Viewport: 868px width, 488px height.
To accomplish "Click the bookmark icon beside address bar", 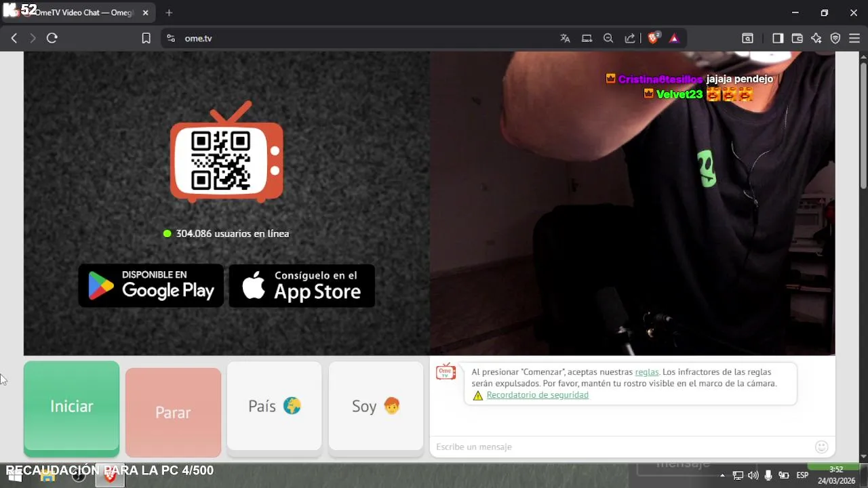I will click(146, 39).
